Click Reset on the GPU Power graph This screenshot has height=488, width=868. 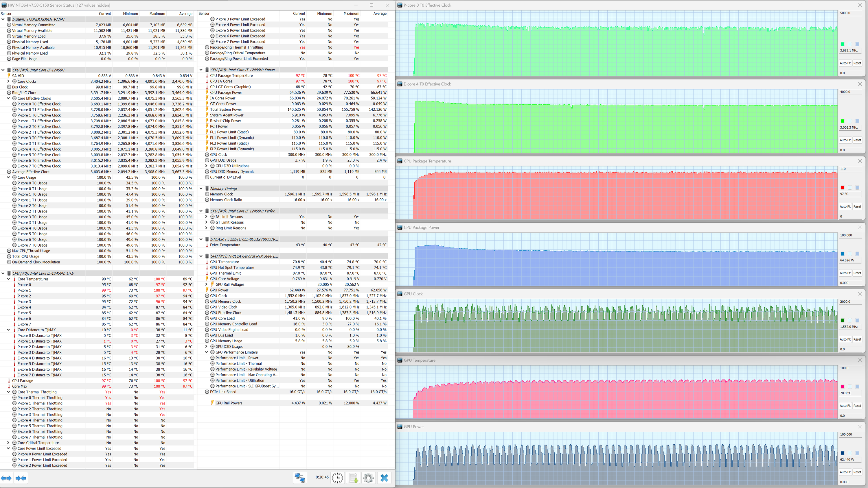coord(857,472)
